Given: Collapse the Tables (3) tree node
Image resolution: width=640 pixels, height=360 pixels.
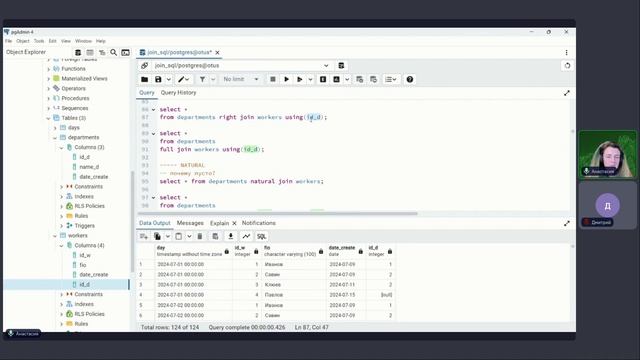Looking at the screenshot, I should tap(49, 118).
